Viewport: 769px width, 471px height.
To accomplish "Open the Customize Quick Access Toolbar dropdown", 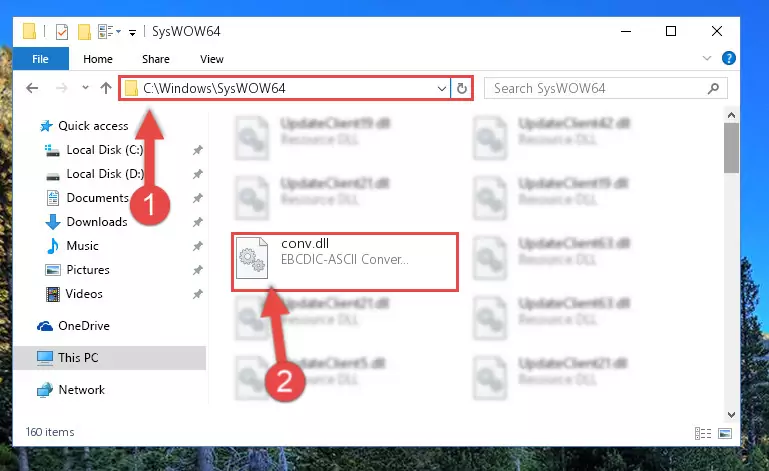I will pos(132,33).
